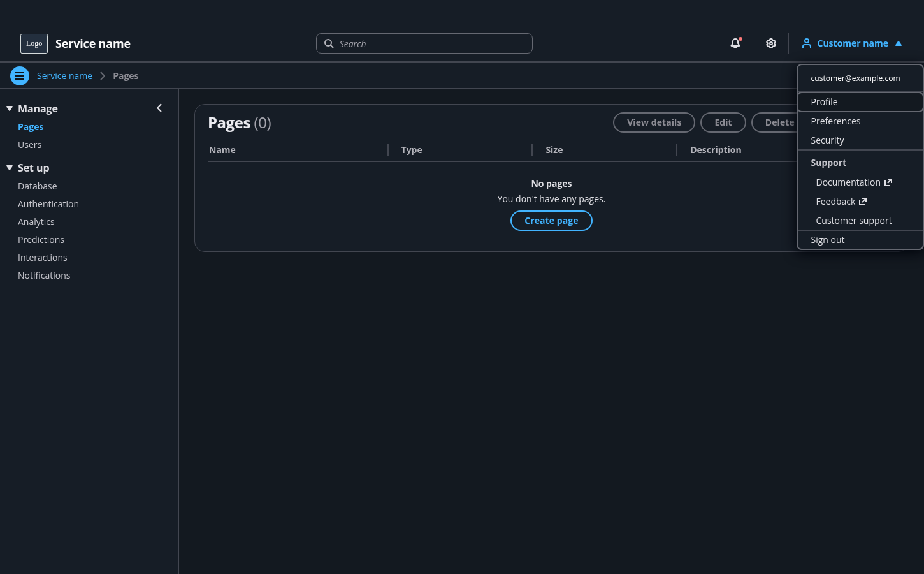Collapse the Manage section
Viewport: 924px width, 574px height.
click(x=10, y=108)
